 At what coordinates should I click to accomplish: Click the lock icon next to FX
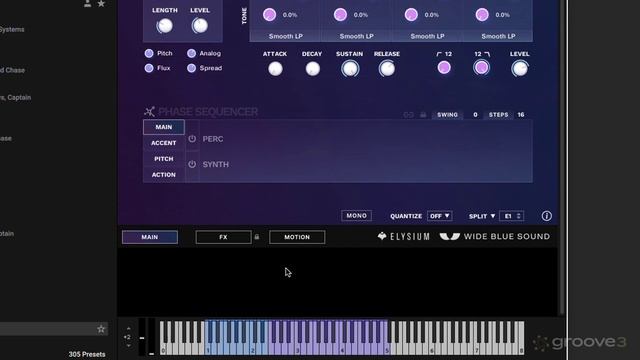point(257,237)
